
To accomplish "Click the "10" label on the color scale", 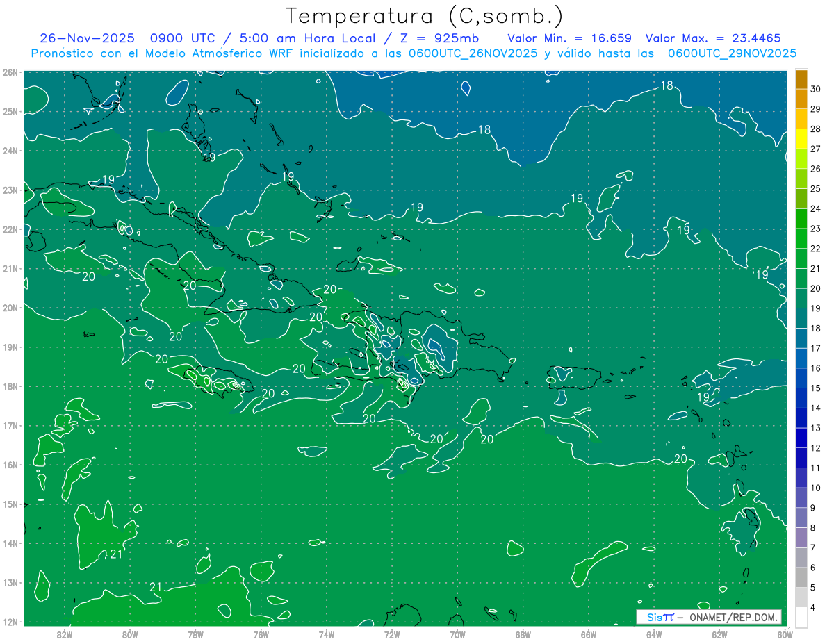I will click(816, 488).
